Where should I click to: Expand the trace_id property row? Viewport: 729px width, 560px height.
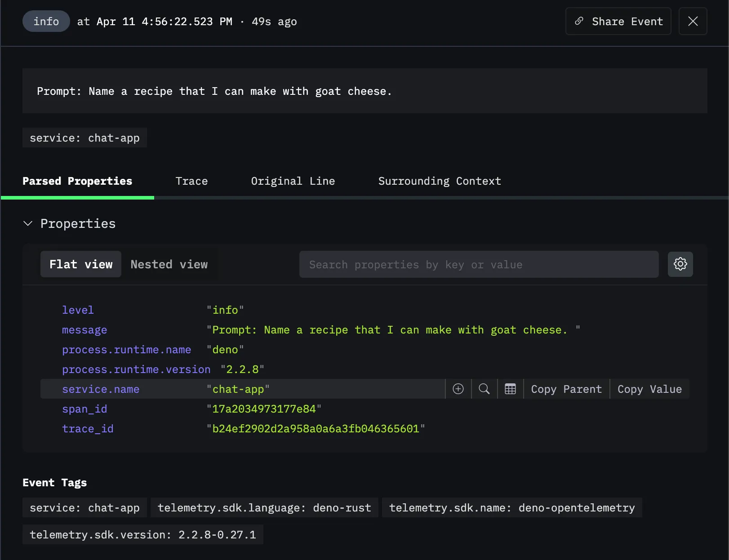(x=88, y=428)
